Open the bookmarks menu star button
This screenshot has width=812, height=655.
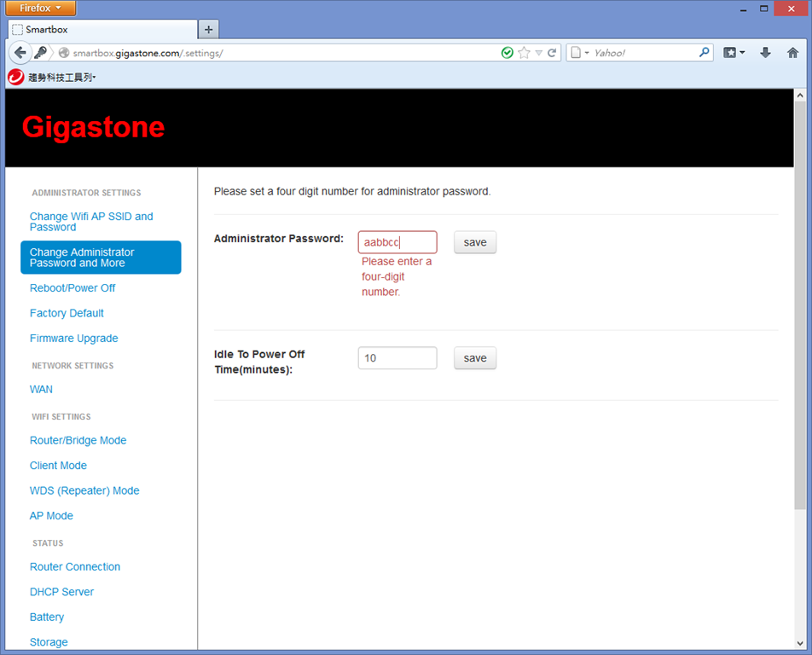734,52
